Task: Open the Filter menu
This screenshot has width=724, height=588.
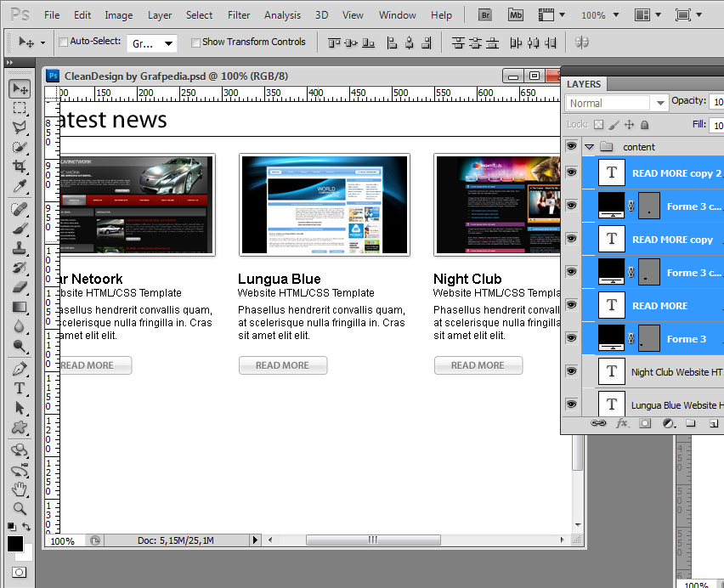Action: click(x=239, y=15)
